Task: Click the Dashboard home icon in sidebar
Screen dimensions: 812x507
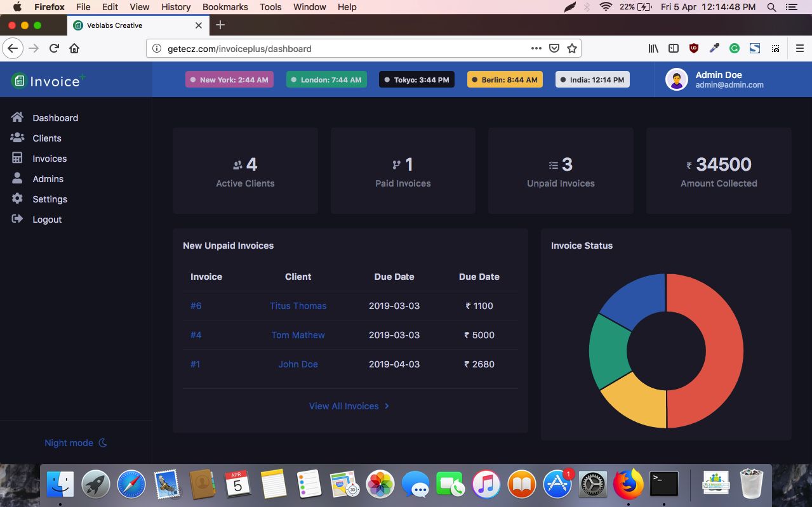Action: 17,117
